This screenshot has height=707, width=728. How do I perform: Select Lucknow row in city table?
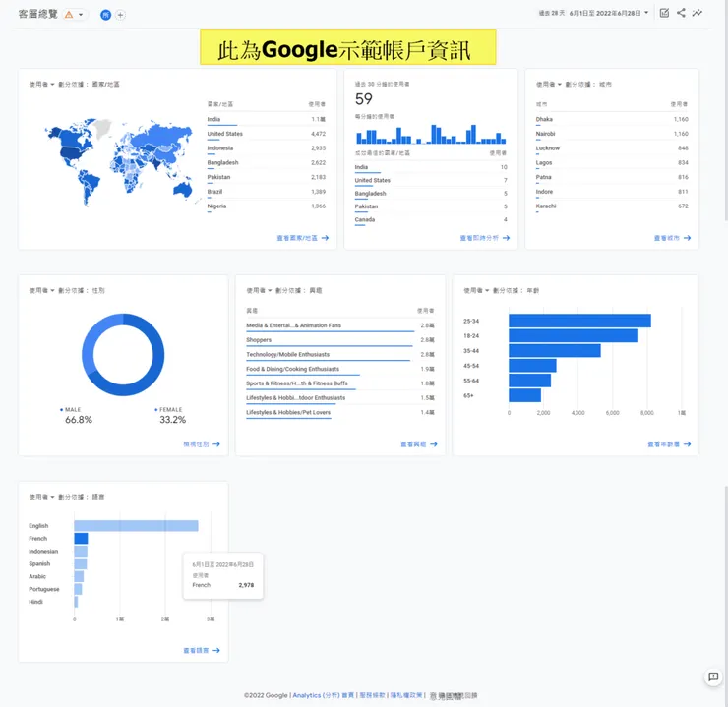612,148
